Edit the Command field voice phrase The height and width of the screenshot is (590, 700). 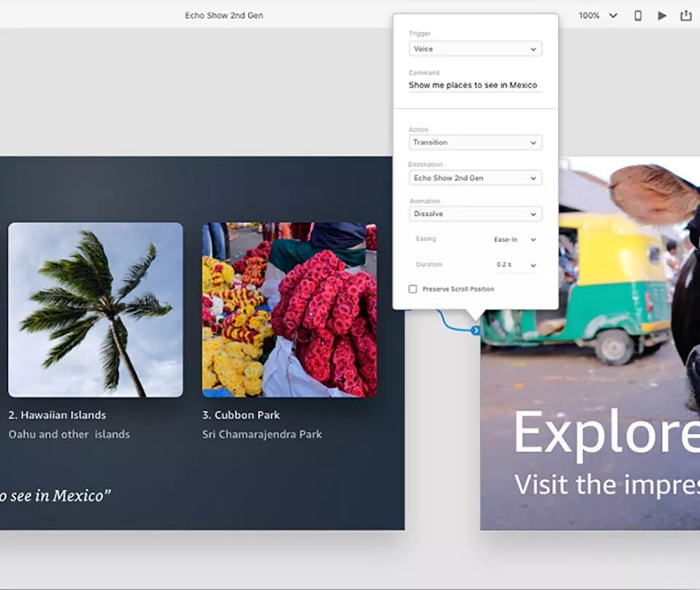tap(475, 85)
